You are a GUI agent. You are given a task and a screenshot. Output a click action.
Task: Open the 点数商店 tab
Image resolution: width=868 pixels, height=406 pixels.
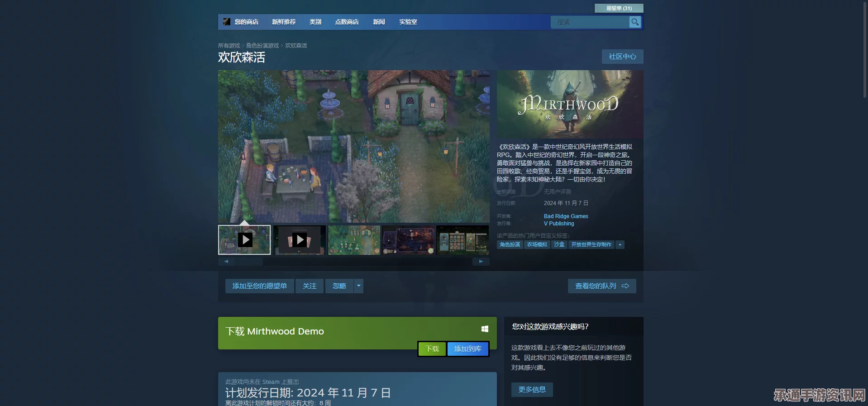[347, 22]
